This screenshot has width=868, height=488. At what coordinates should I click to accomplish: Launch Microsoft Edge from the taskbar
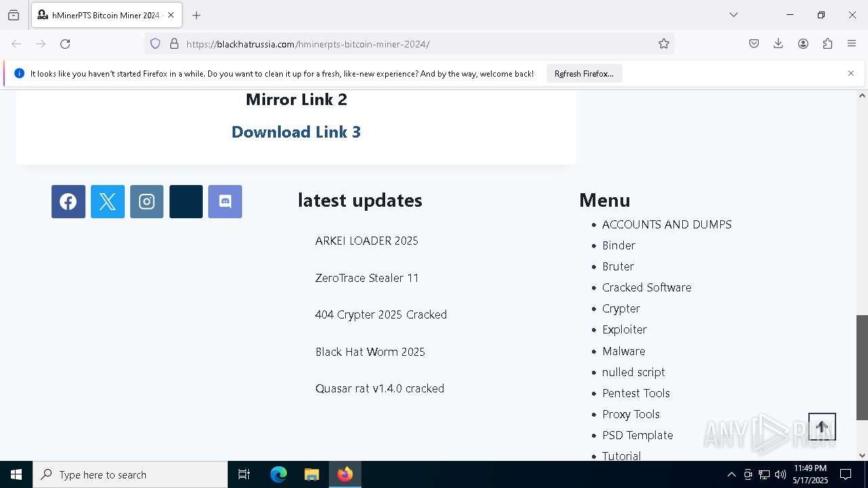[279, 474]
